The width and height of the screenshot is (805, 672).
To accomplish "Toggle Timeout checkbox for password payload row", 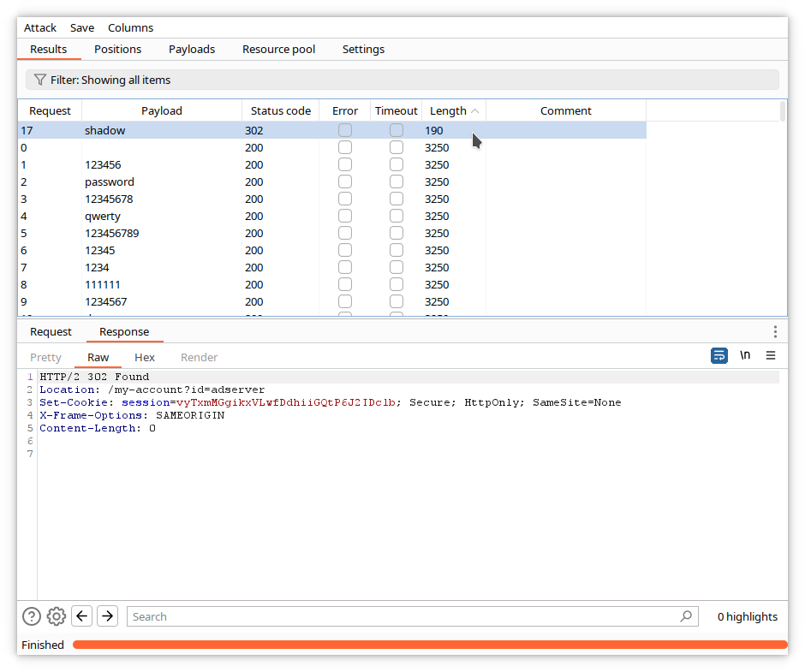I will click(397, 182).
